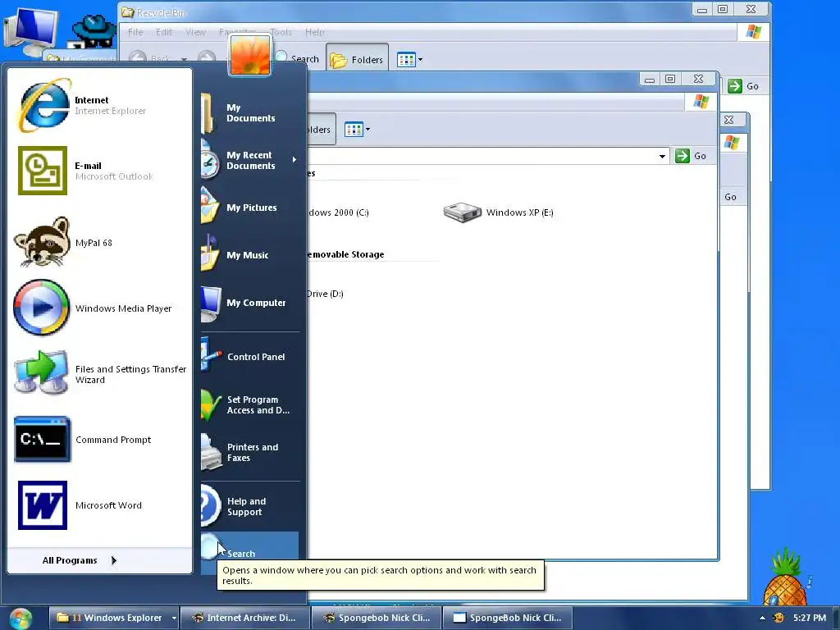
Task: Switch to Internet Archive taskbar window
Action: click(x=244, y=618)
